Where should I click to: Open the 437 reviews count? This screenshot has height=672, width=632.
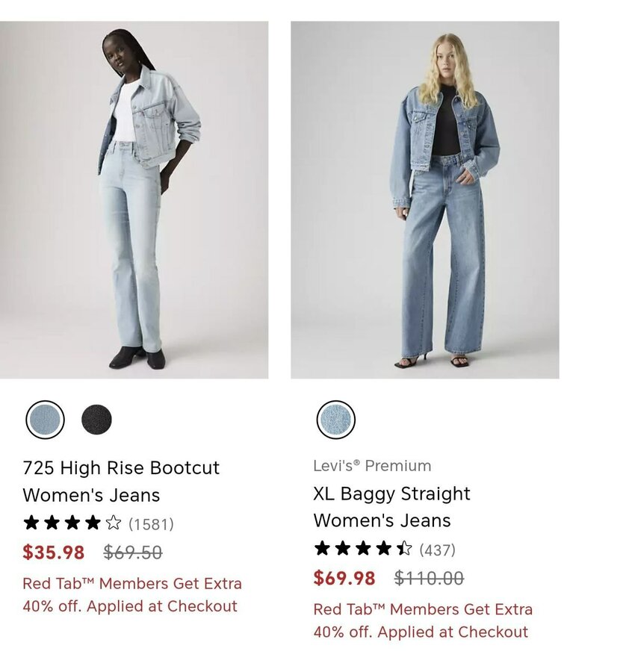click(x=437, y=550)
